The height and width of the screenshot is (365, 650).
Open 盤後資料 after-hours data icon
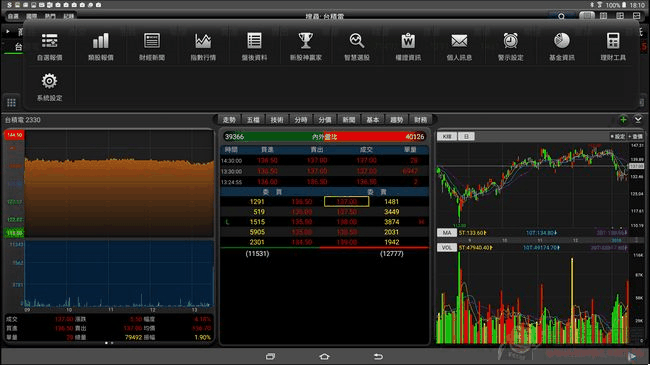[254, 46]
